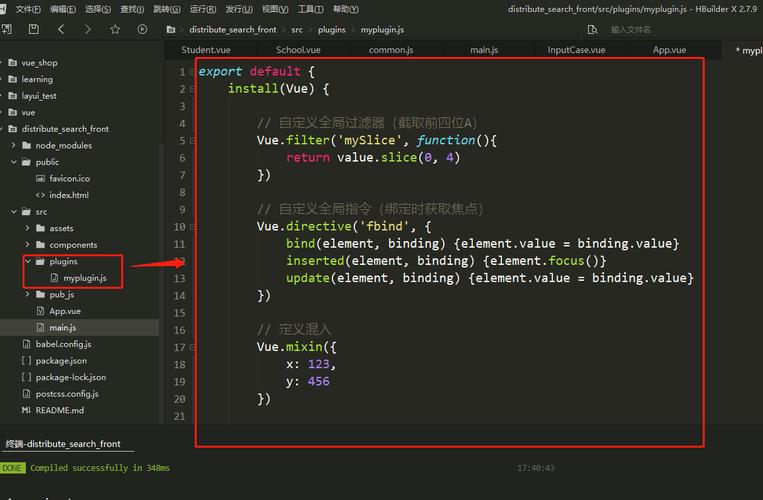Screen dimensions: 763x500
Task: Expand the node_modules folder chevron
Action: point(14,145)
